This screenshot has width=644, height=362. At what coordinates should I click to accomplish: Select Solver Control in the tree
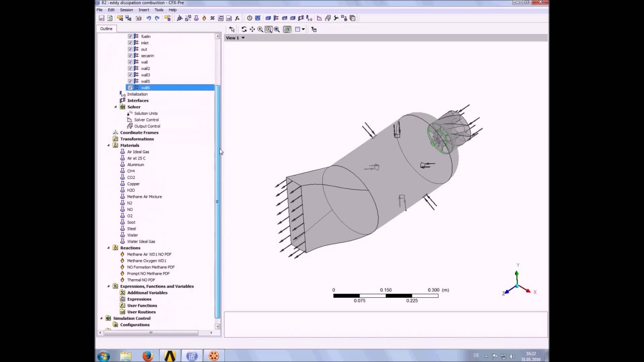click(147, 120)
